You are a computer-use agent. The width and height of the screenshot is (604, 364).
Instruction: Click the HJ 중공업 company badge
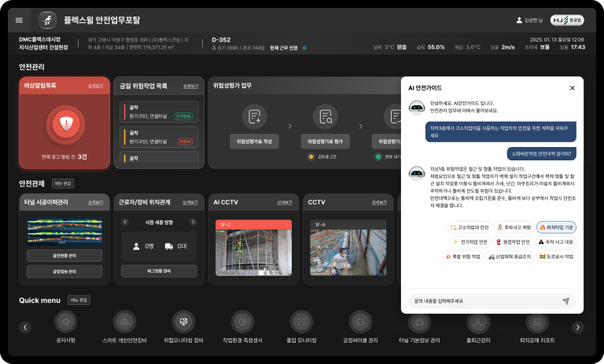[x=567, y=20]
